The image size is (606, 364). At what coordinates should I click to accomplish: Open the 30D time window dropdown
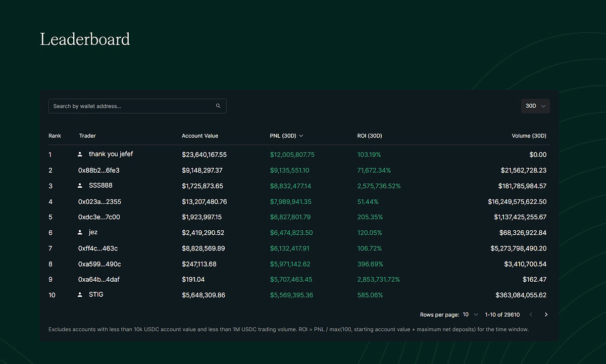pos(535,106)
